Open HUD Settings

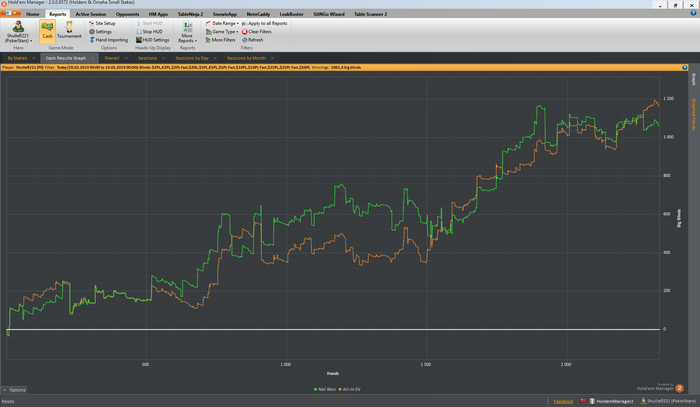tap(152, 40)
